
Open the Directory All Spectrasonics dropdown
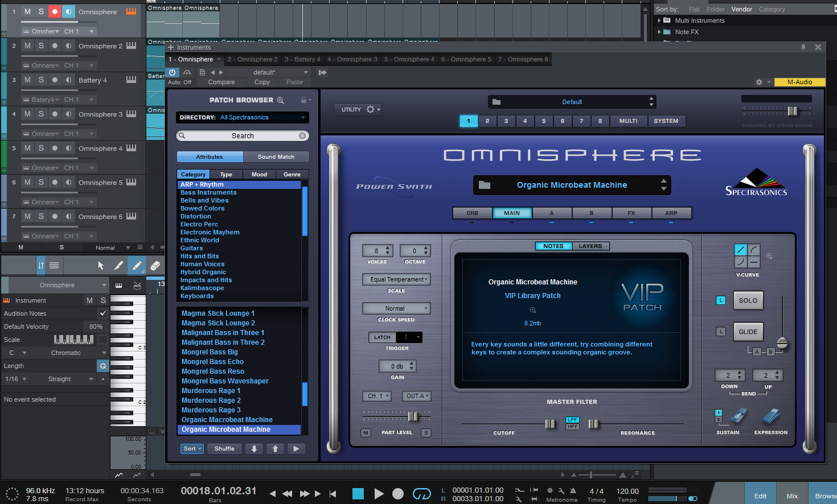(x=243, y=117)
